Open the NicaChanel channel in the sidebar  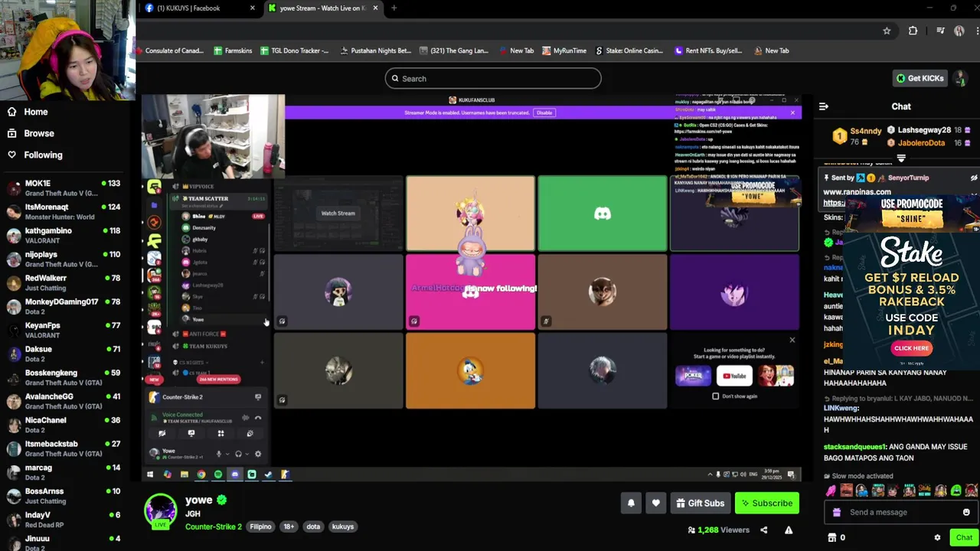click(64, 425)
